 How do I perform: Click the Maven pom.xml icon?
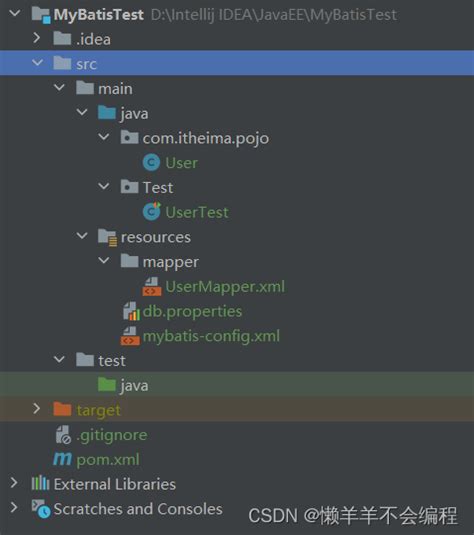62,459
